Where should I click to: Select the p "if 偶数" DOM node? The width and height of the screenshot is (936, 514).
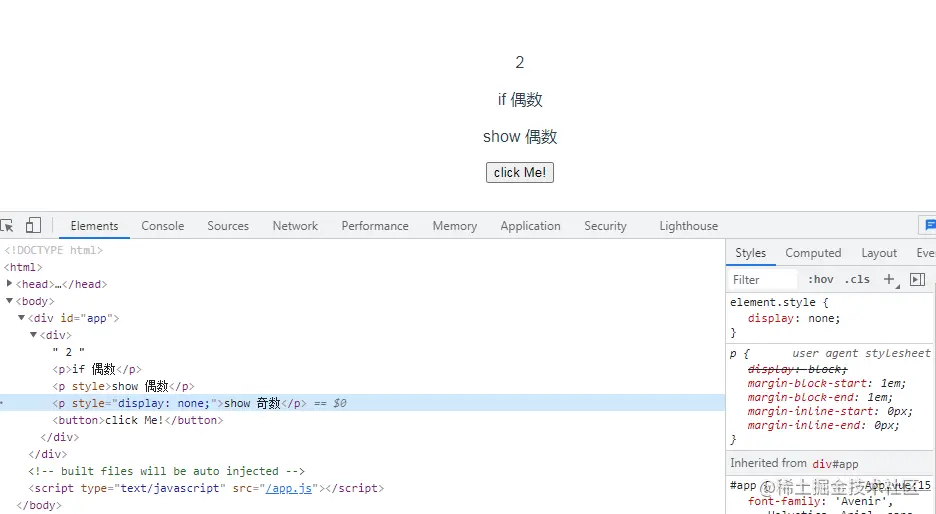coord(97,369)
